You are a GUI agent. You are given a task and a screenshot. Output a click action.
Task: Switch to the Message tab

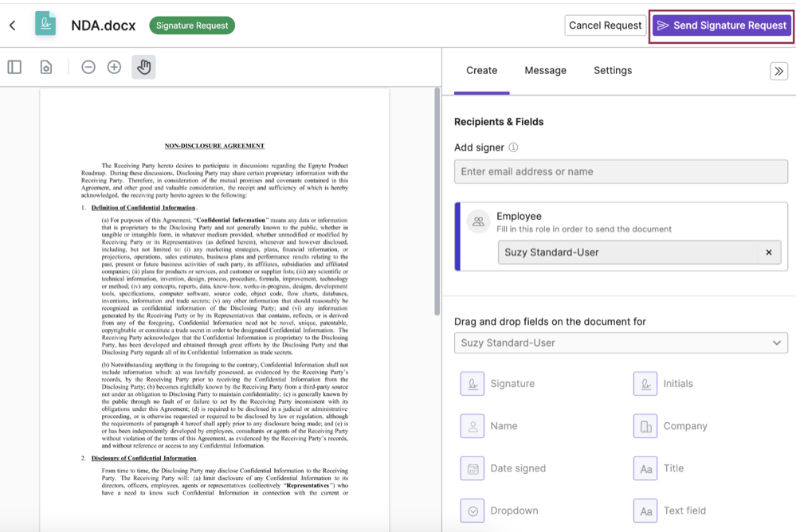545,70
